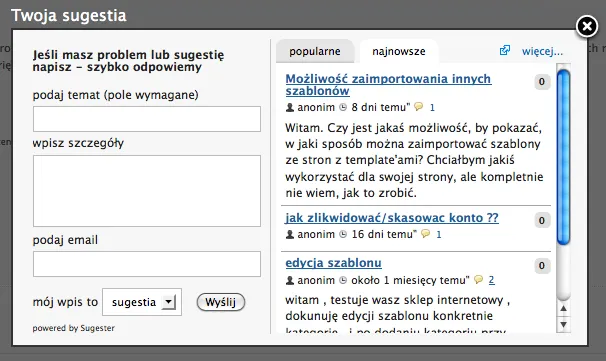This screenshot has height=361, width=606.
Task: Open the 2 comments link under edycja szablonu
Action: (492, 280)
